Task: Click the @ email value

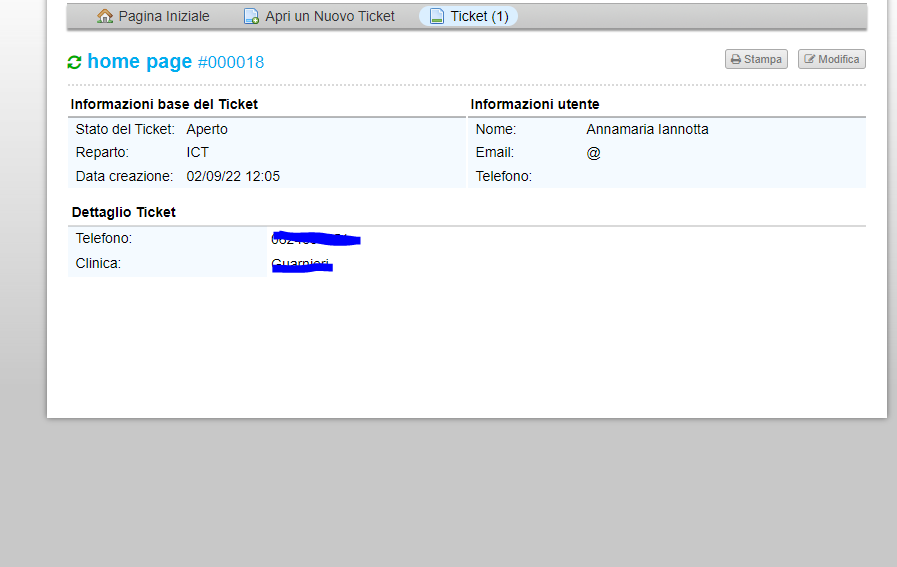Action: (x=593, y=153)
